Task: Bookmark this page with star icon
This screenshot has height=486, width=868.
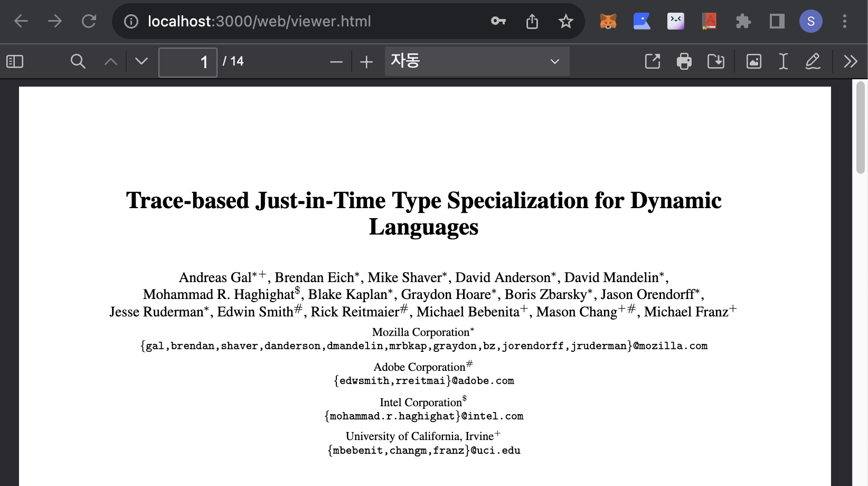Action: (x=565, y=21)
